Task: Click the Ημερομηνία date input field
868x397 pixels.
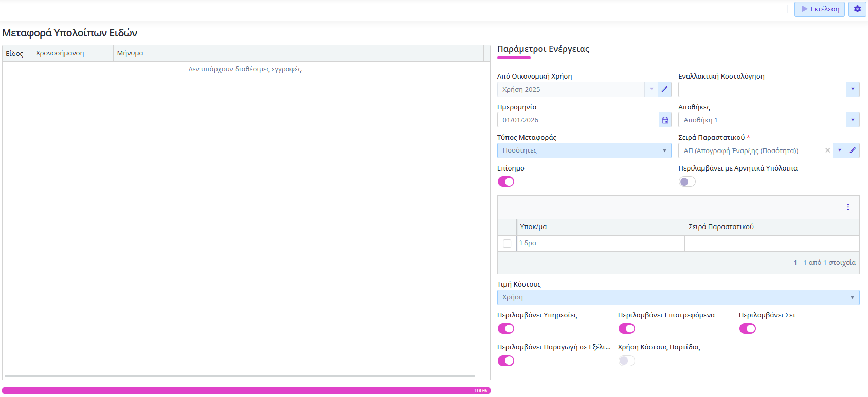Action: pyautogui.click(x=577, y=120)
